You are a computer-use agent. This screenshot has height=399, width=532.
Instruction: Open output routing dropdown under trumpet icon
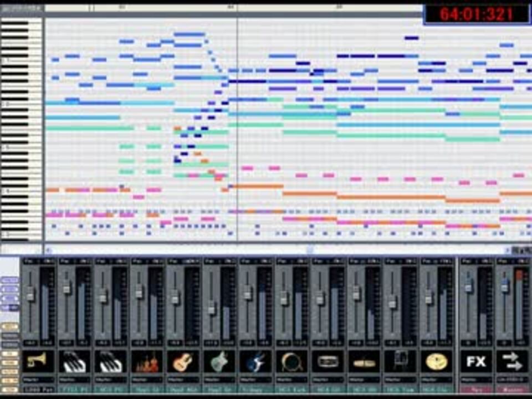(x=38, y=380)
